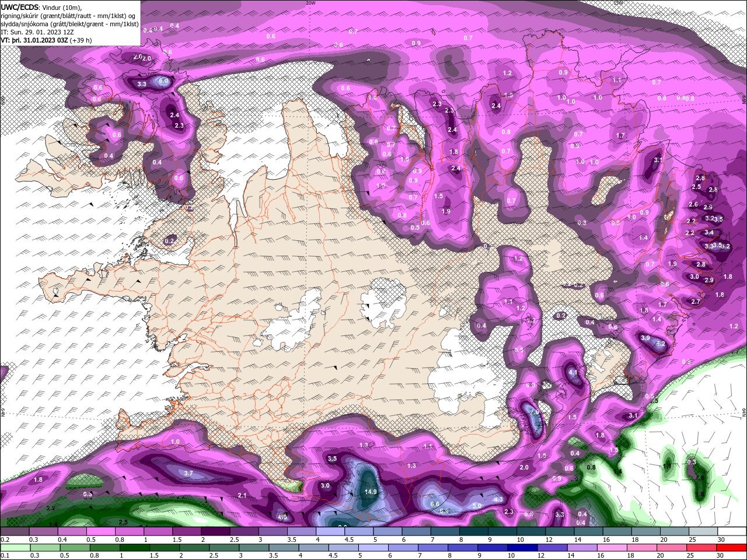Select the 6.6 value on the south coast
747x560 pixels.
tap(434, 504)
